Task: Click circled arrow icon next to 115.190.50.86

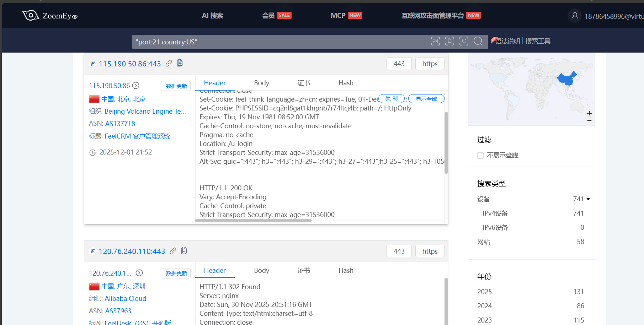Action: (136, 86)
